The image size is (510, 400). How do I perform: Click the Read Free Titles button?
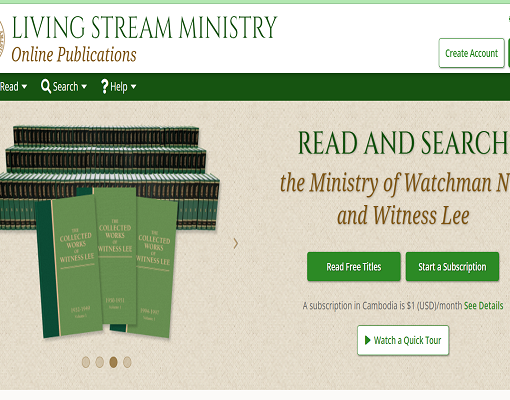[354, 267]
